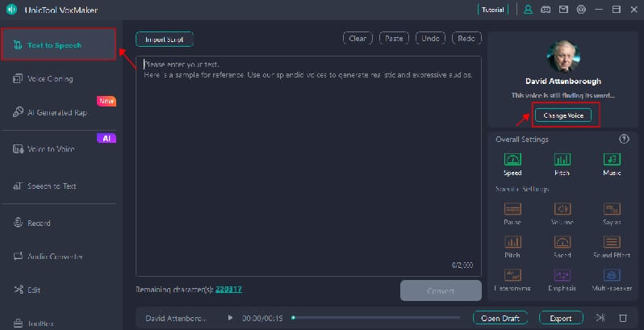Open the Speech to Text section
Screen dimensions: 644x330
tap(52, 186)
